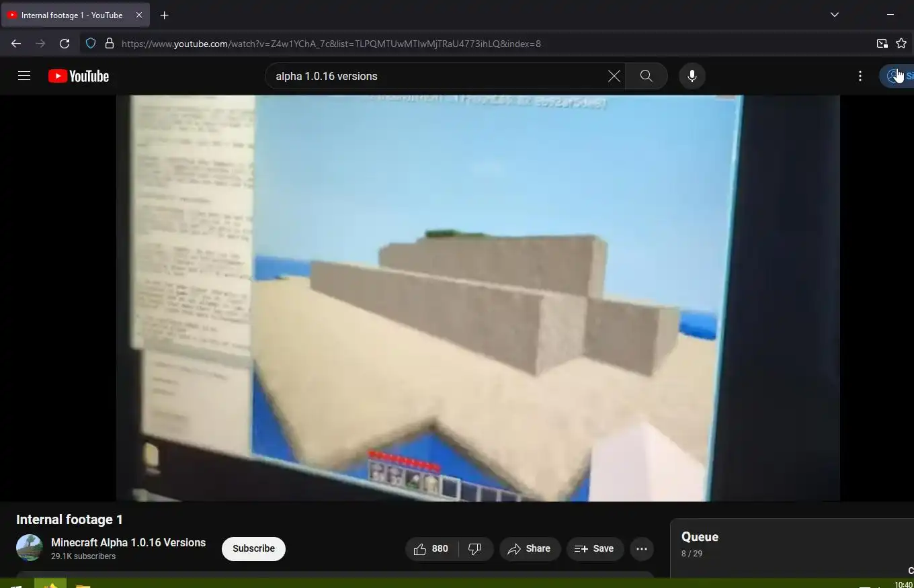List all tabs with the chevron dropdown
This screenshot has height=588, width=914.
(x=834, y=15)
